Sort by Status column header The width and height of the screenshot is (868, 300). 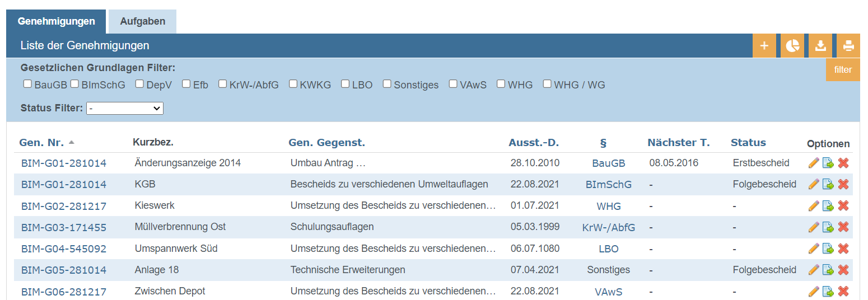click(x=748, y=143)
